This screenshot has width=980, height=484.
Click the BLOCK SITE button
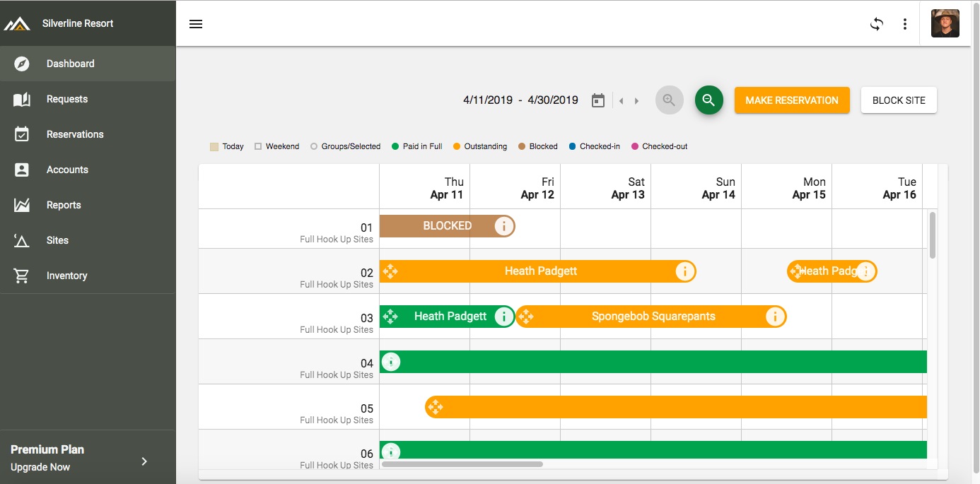tap(899, 100)
